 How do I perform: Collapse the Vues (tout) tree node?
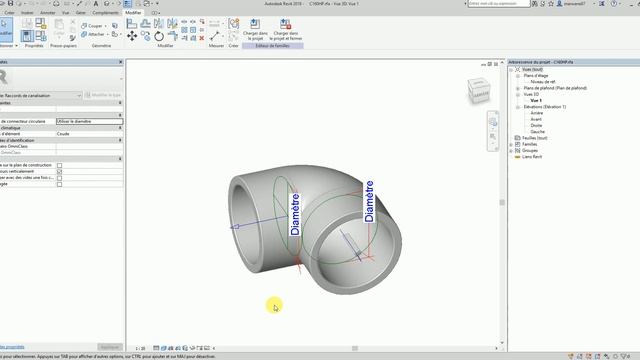(x=511, y=70)
